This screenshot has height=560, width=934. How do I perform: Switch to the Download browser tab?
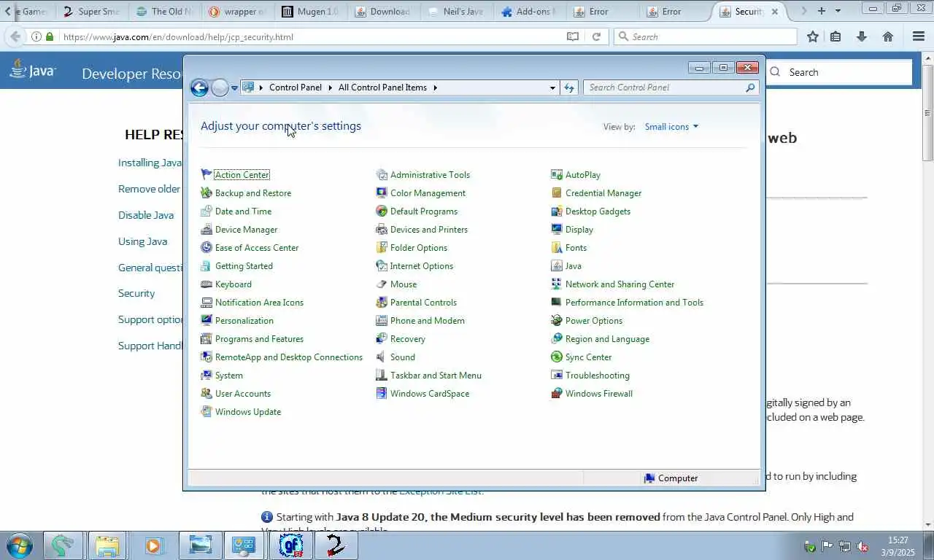click(382, 12)
